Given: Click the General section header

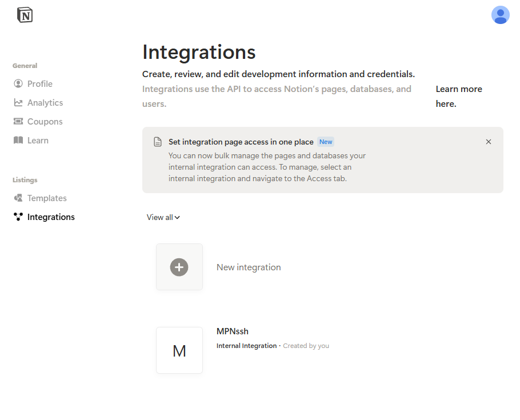Looking at the screenshot, I should [25, 66].
